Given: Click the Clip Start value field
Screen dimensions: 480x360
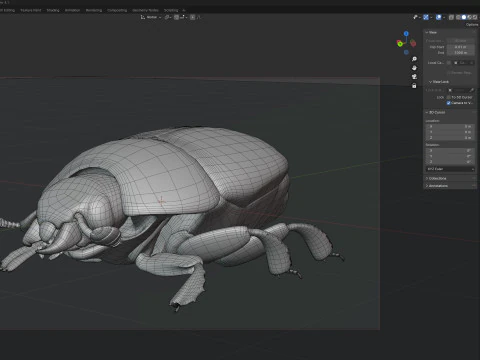Looking at the screenshot, I should coord(461,47).
